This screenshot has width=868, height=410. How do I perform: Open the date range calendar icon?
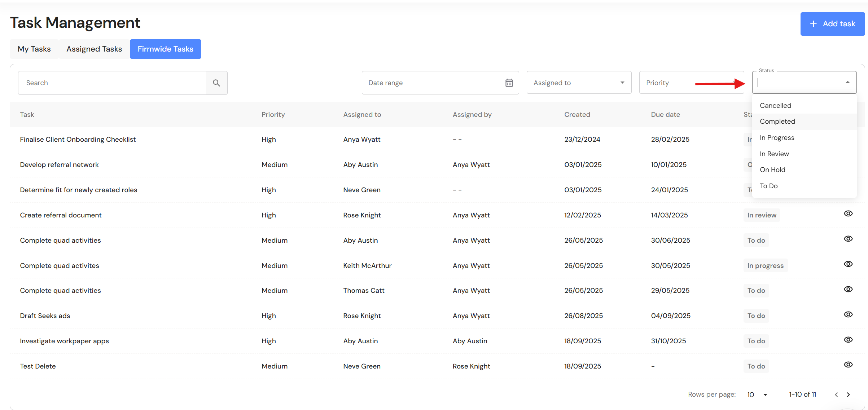point(509,83)
